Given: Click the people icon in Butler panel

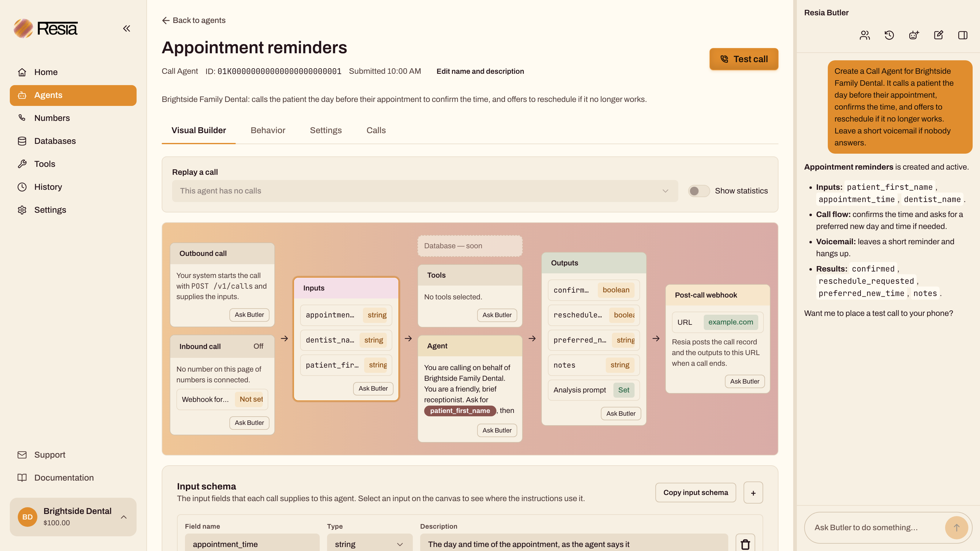Looking at the screenshot, I should click(x=865, y=36).
